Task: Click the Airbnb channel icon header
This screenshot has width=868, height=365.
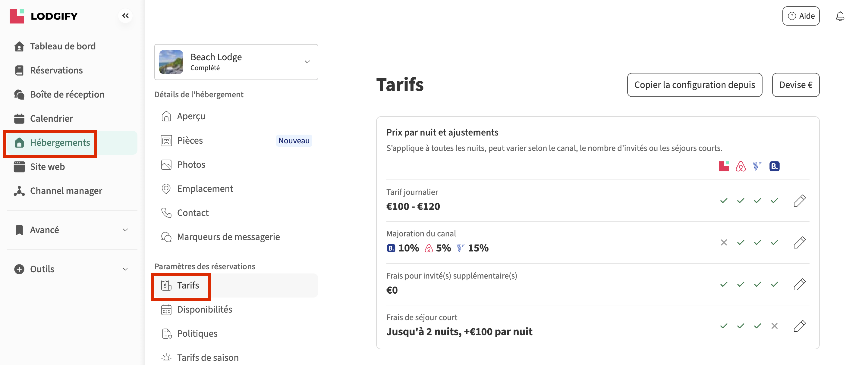Action: pyautogui.click(x=740, y=166)
